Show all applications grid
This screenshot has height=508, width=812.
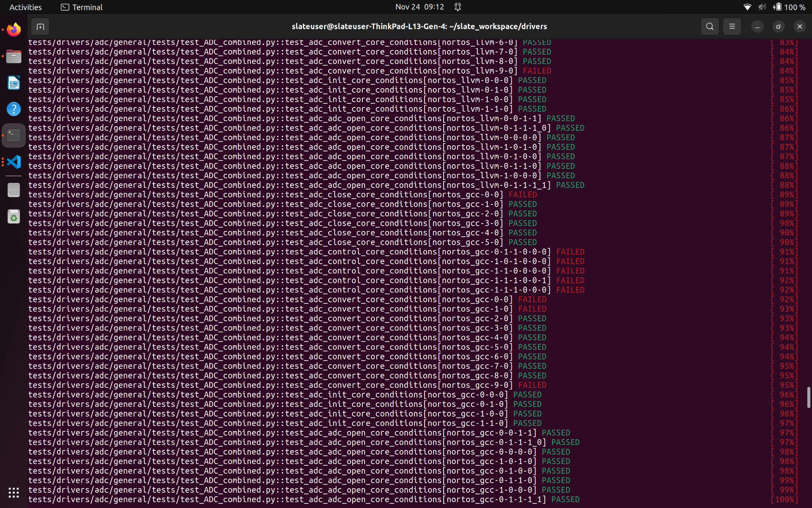pos(14,492)
